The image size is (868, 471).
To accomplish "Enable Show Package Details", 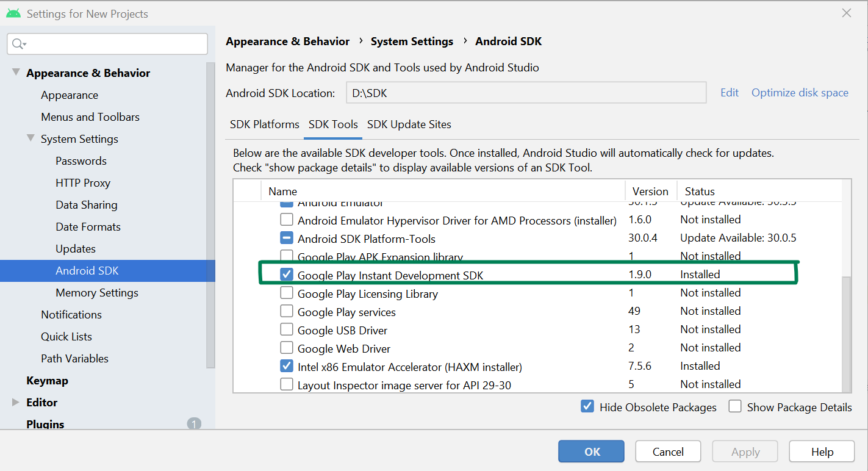I will 735,406.
